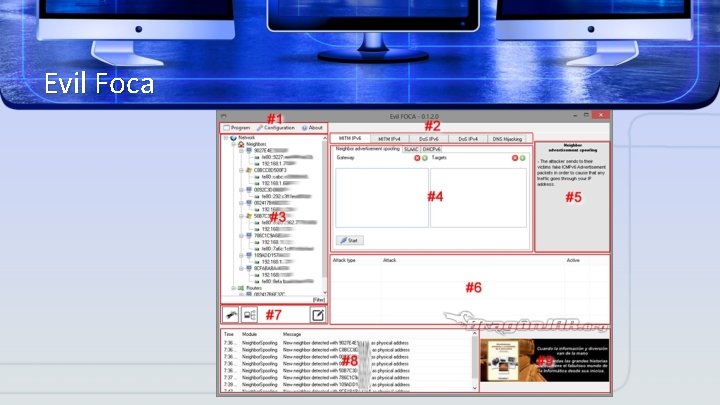This screenshot has width=720, height=405.
Task: Switch to the MITM IPv6 tab
Action: pos(349,138)
